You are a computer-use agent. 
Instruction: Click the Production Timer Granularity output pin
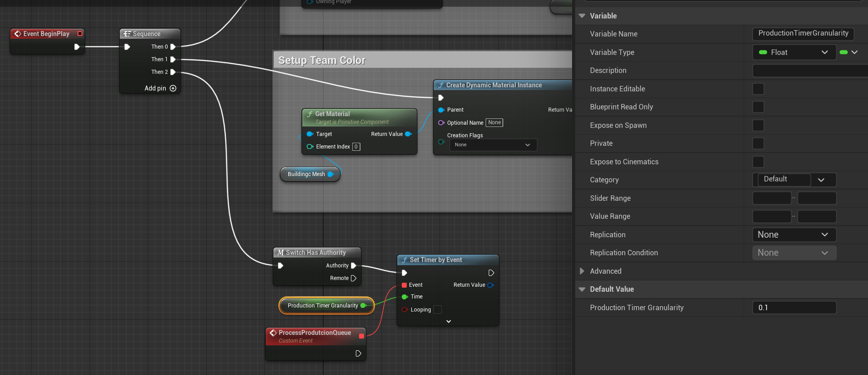point(364,306)
